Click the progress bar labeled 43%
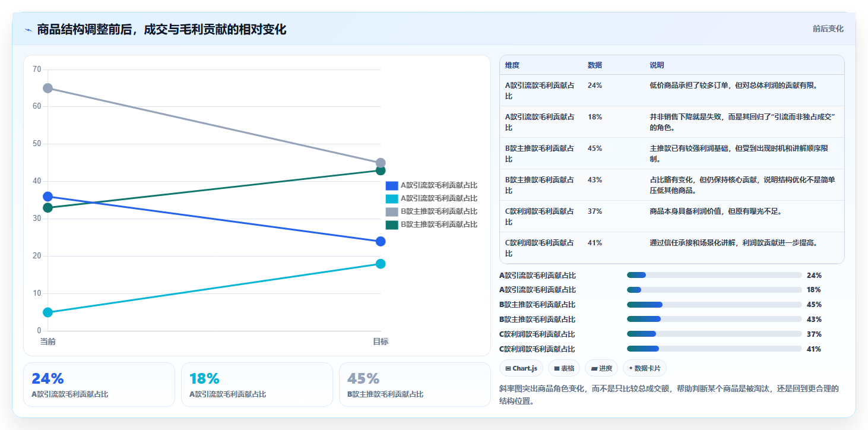 714,320
